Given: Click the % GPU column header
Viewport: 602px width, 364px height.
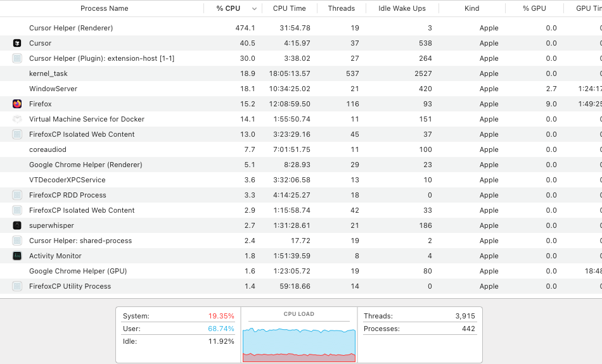Looking at the screenshot, I should 534,8.
